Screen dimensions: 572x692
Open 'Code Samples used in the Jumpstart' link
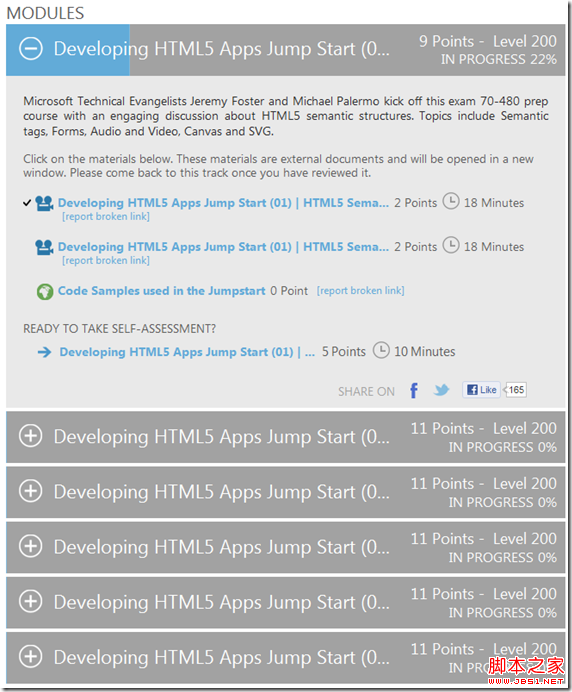162,291
